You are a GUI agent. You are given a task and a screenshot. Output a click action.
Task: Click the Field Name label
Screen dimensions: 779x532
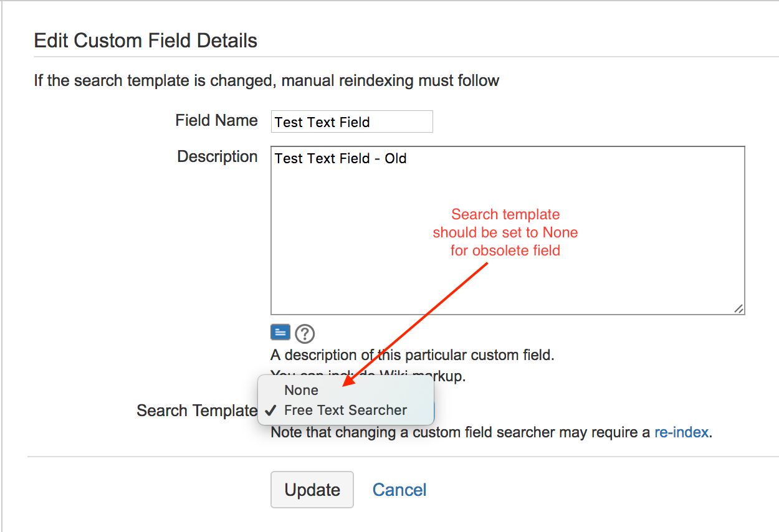coord(216,120)
